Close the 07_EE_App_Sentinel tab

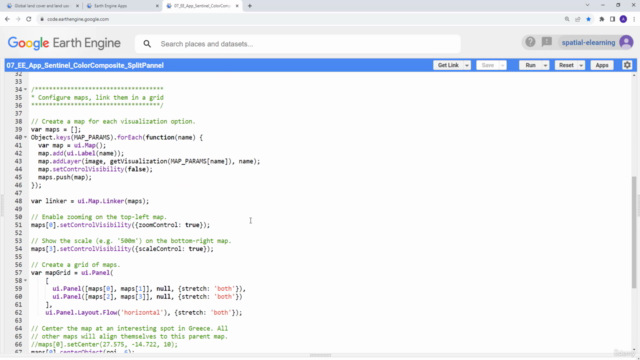pyautogui.click(x=237, y=6)
